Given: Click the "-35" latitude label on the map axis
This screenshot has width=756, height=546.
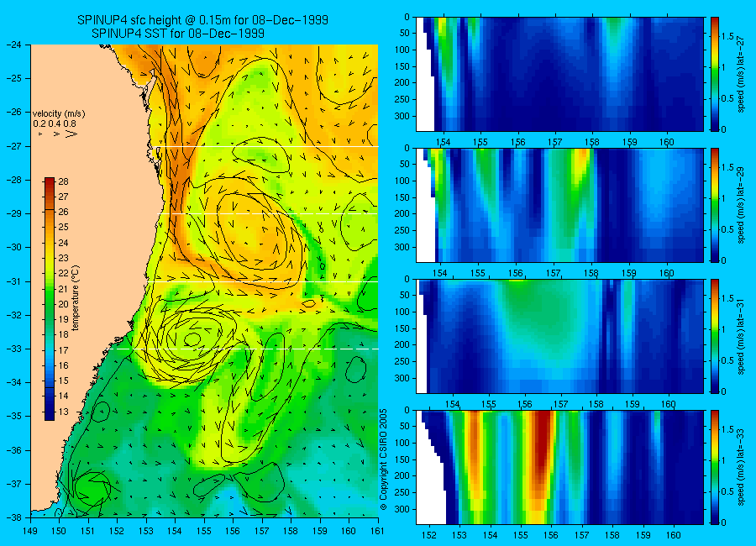Looking at the screenshot, I should point(14,416).
